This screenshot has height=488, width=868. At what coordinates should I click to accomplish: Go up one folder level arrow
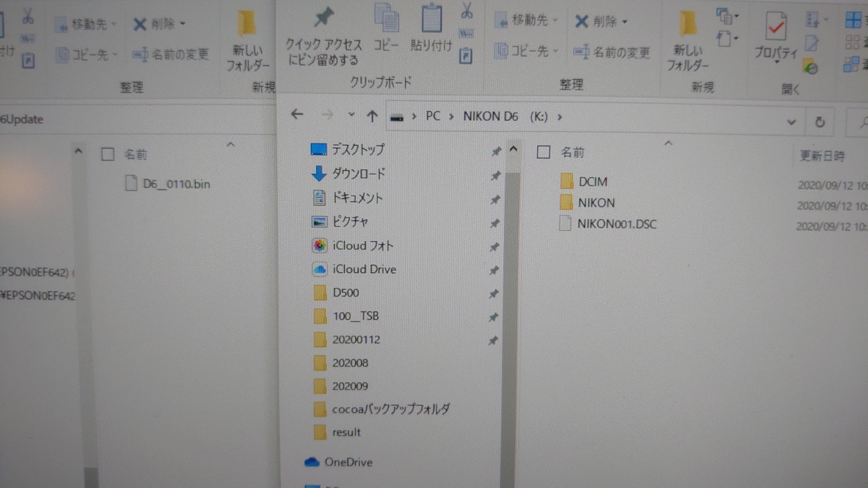point(372,116)
